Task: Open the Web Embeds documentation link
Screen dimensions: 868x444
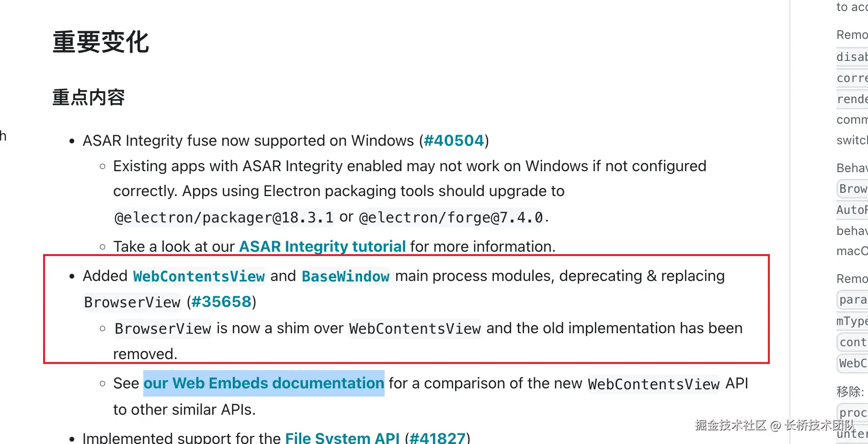Action: 263,383
